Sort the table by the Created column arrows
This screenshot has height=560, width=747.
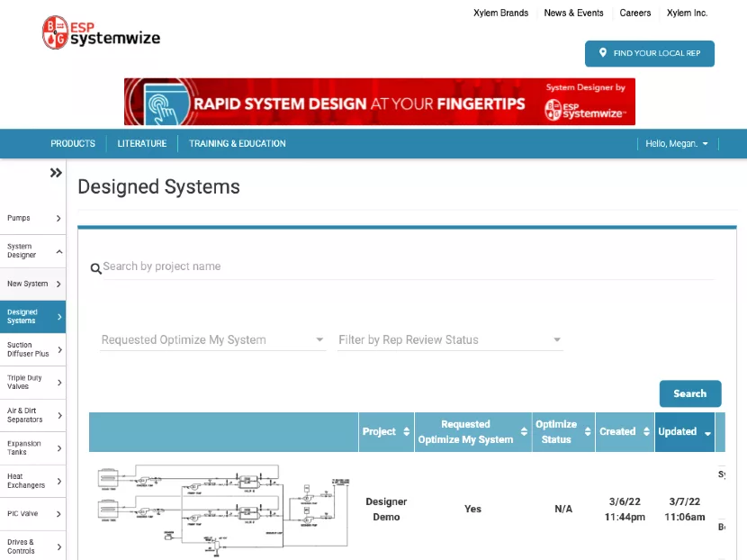[x=646, y=431]
